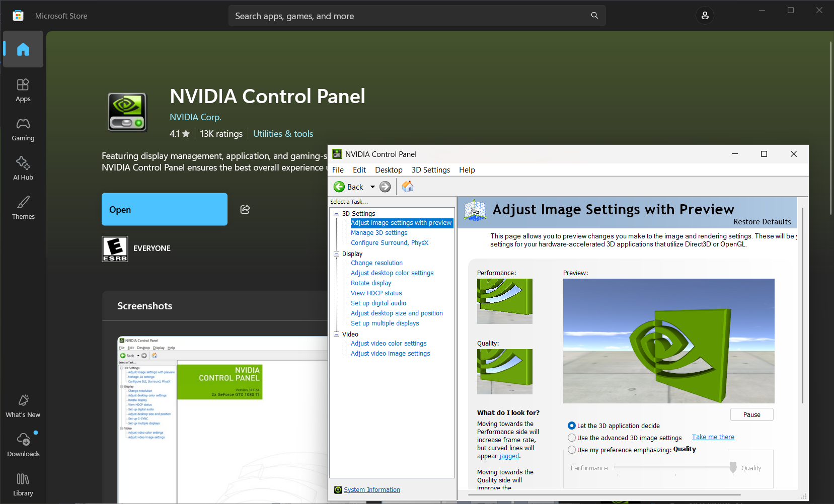This screenshot has width=834, height=504.
Task: Click the System Information icon
Action: tap(338, 490)
